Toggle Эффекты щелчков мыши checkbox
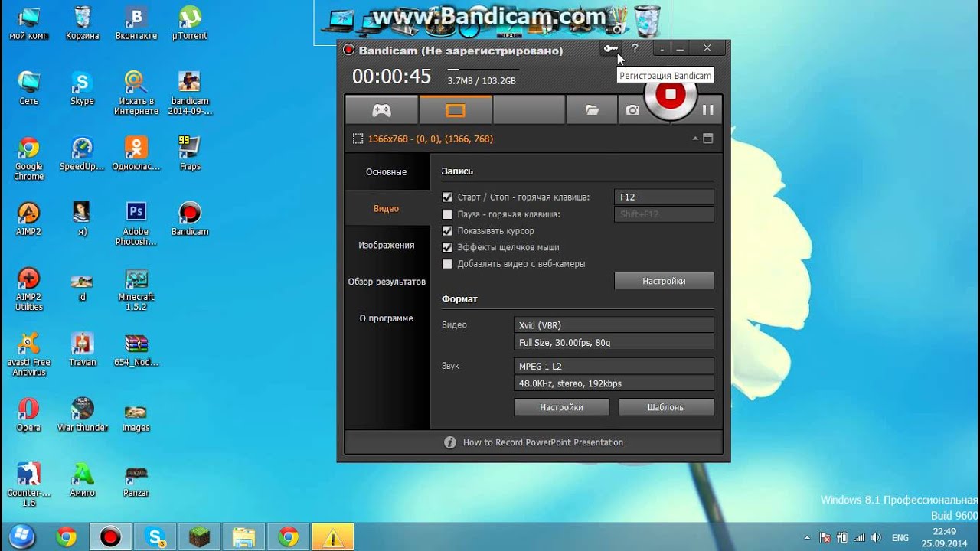The image size is (980, 551). click(447, 247)
